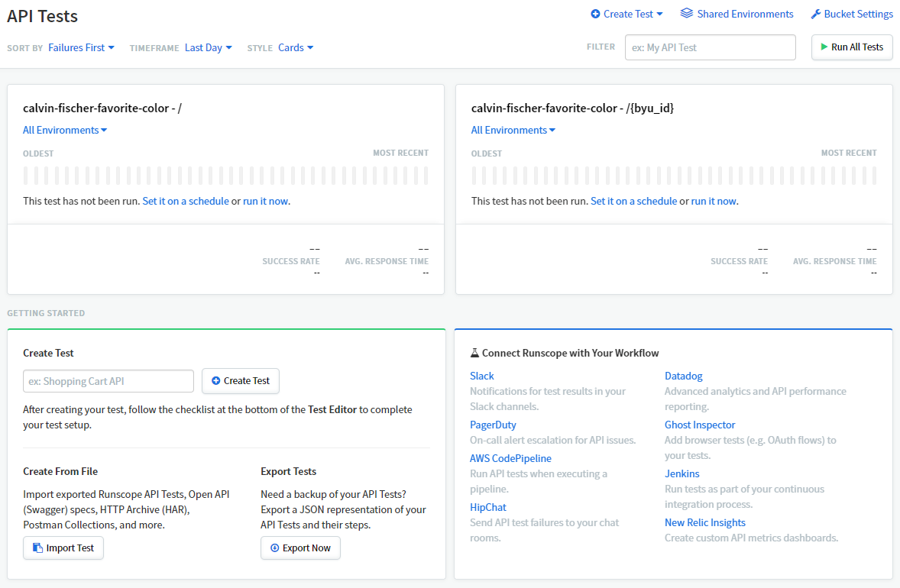
Task: Click the Import Test button
Action: pyautogui.click(x=63, y=548)
